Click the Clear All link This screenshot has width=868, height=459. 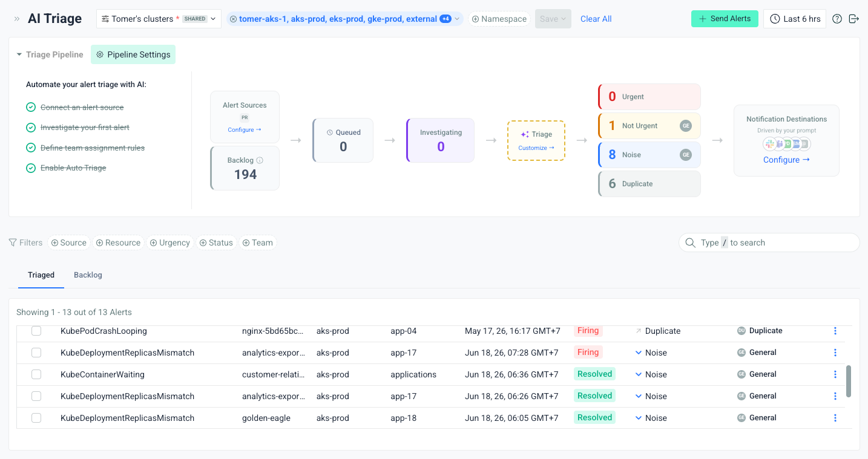596,19
